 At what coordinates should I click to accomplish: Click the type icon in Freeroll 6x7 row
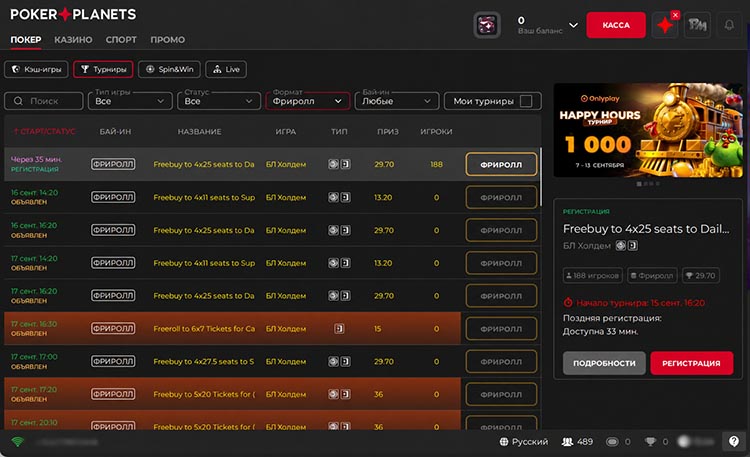tap(339, 329)
